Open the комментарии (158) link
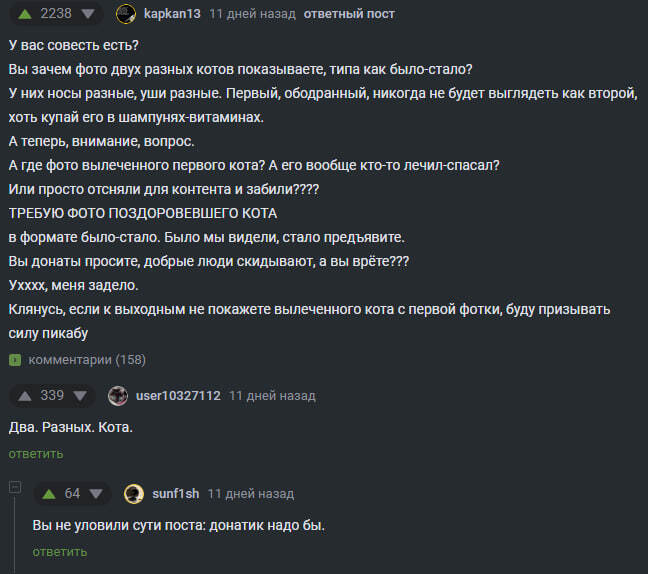This screenshot has height=574, width=648. tap(86, 359)
